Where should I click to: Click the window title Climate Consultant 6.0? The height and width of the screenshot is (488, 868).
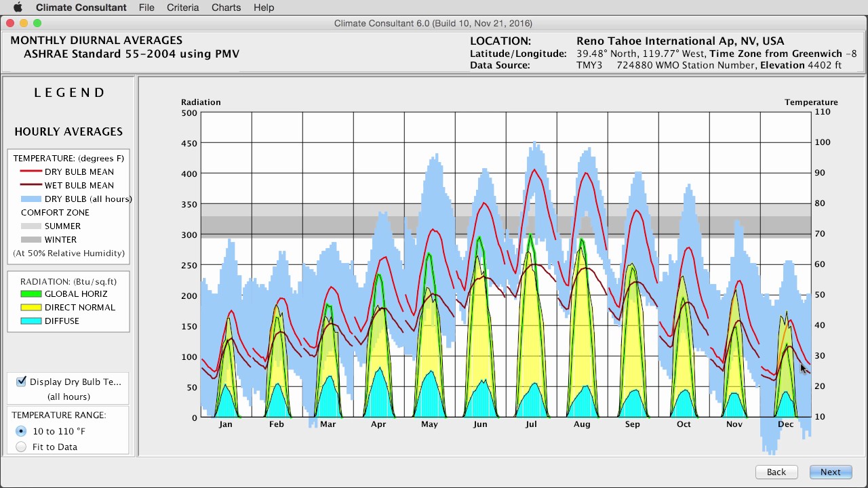pyautogui.click(x=433, y=23)
